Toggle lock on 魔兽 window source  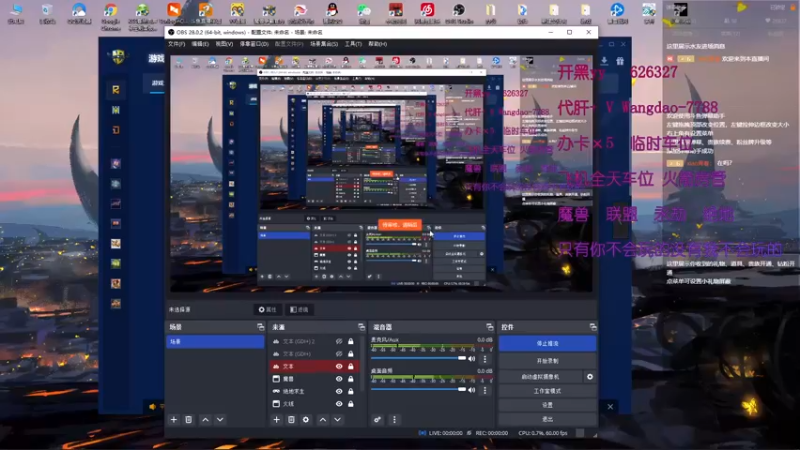pos(351,379)
